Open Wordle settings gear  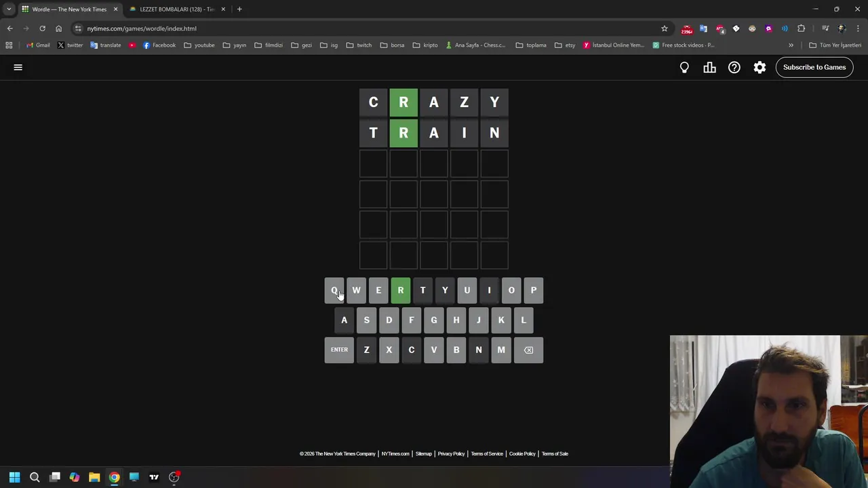click(759, 67)
